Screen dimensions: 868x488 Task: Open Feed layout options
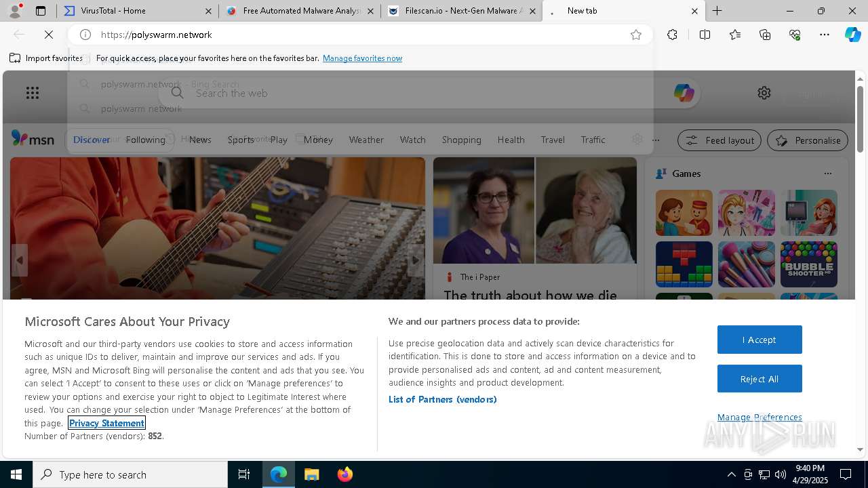[719, 140]
